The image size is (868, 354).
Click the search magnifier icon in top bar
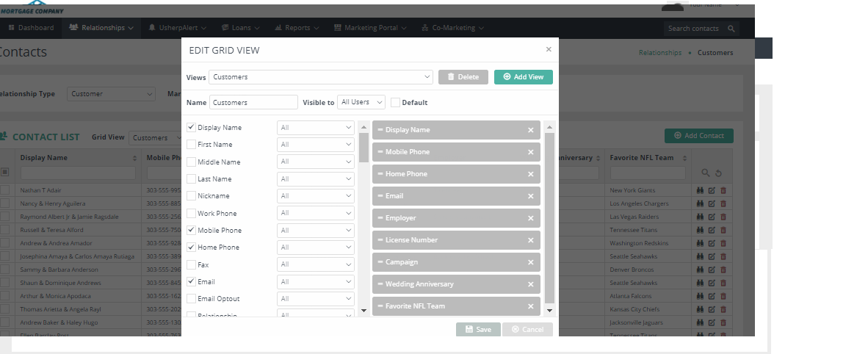731,29
